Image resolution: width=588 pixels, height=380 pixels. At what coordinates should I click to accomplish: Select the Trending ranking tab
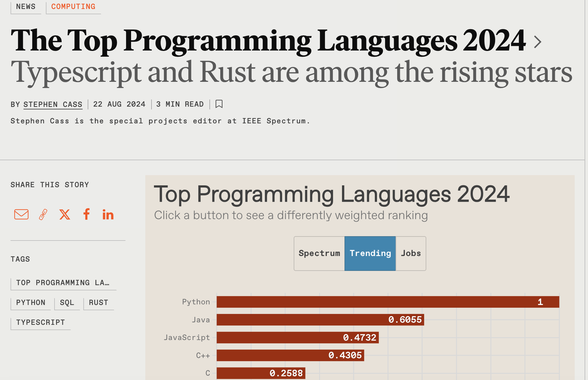(x=370, y=253)
